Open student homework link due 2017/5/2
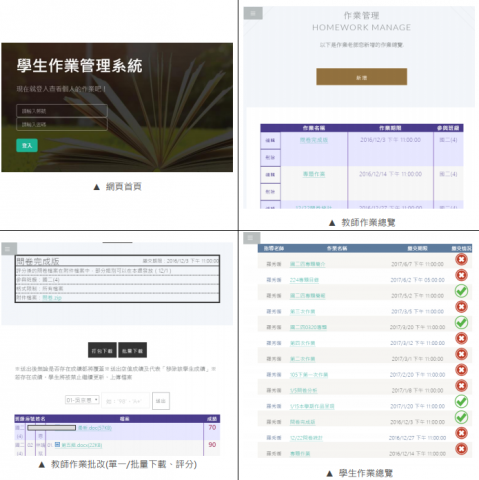 pos(307,296)
